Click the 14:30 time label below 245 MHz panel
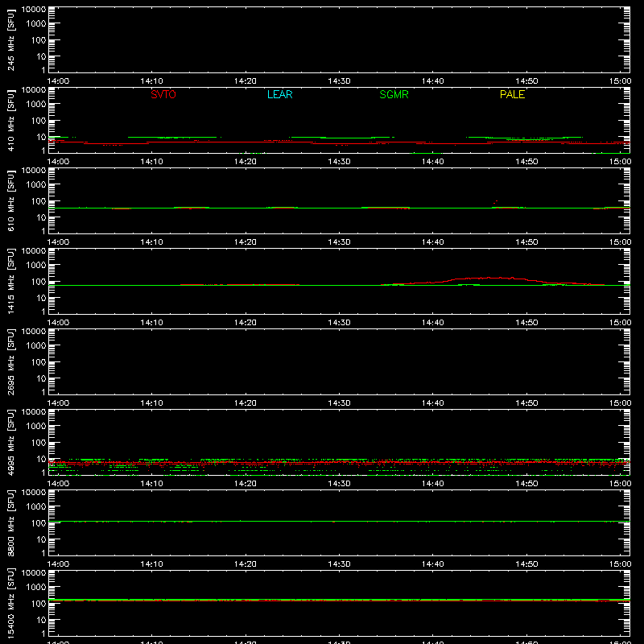This screenshot has width=644, height=644. pyautogui.click(x=339, y=81)
